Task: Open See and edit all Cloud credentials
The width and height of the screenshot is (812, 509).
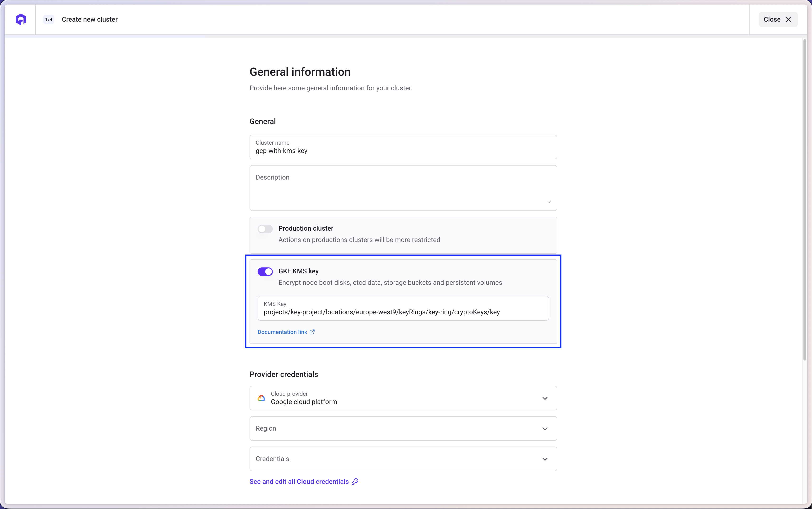Action: coord(304,482)
